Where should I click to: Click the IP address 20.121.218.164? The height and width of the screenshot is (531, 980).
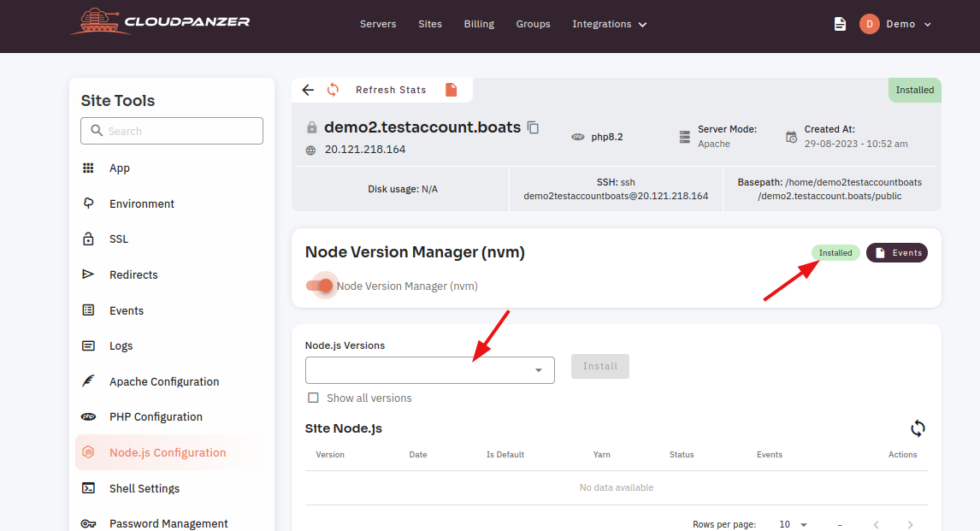(365, 150)
